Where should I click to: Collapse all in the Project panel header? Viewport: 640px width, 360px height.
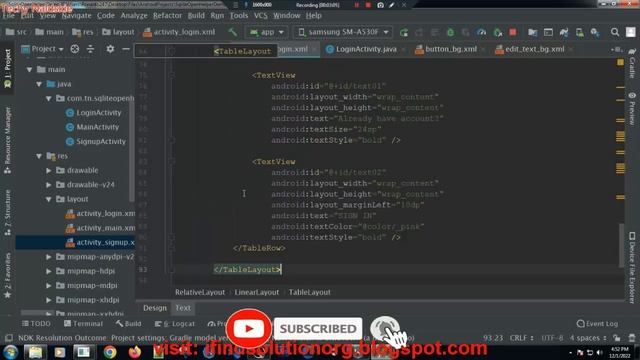90,49
